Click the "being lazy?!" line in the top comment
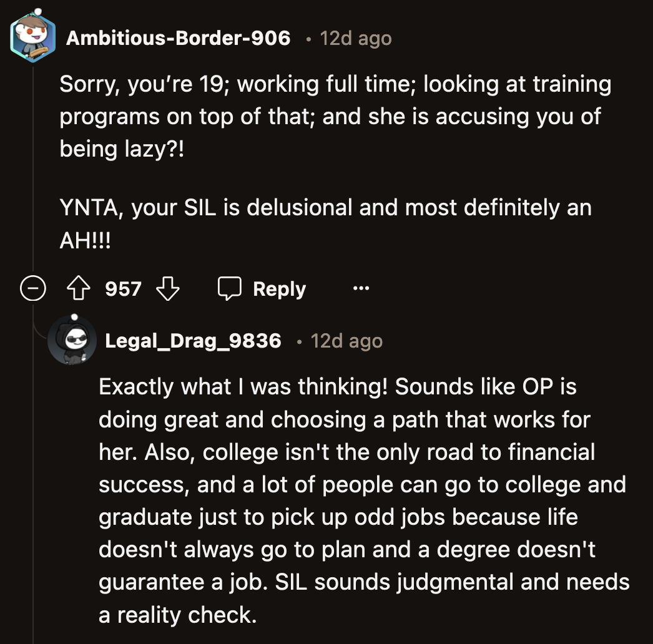 [x=122, y=149]
